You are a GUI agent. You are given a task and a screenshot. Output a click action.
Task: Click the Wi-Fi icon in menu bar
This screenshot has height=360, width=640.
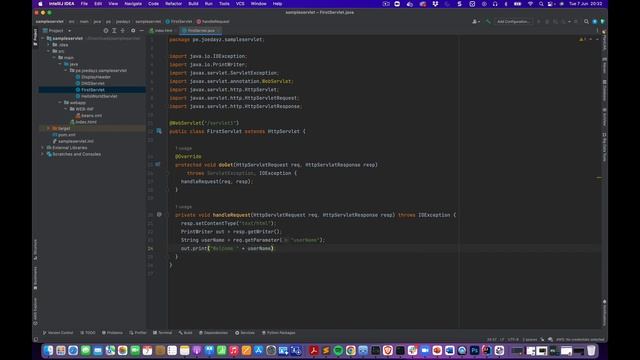[530, 4]
